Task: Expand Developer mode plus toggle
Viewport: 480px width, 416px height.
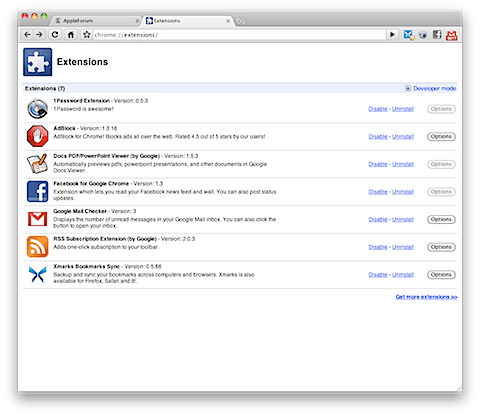Action: (408, 88)
